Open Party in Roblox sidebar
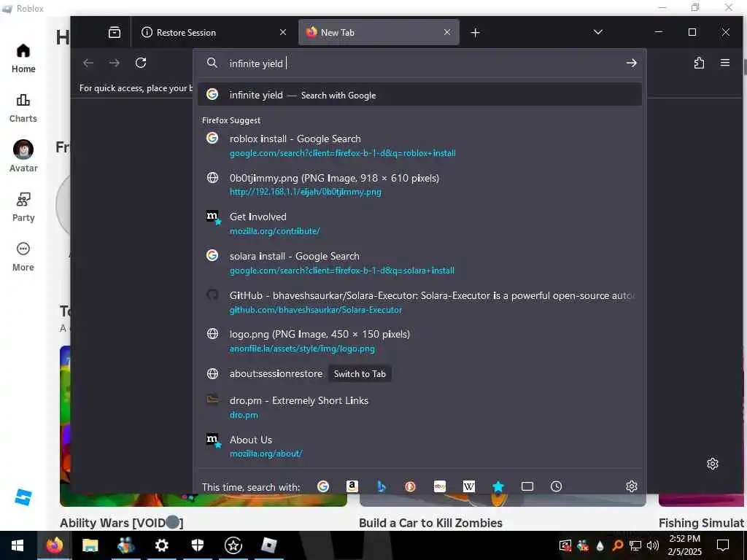747x560 pixels. (23, 207)
